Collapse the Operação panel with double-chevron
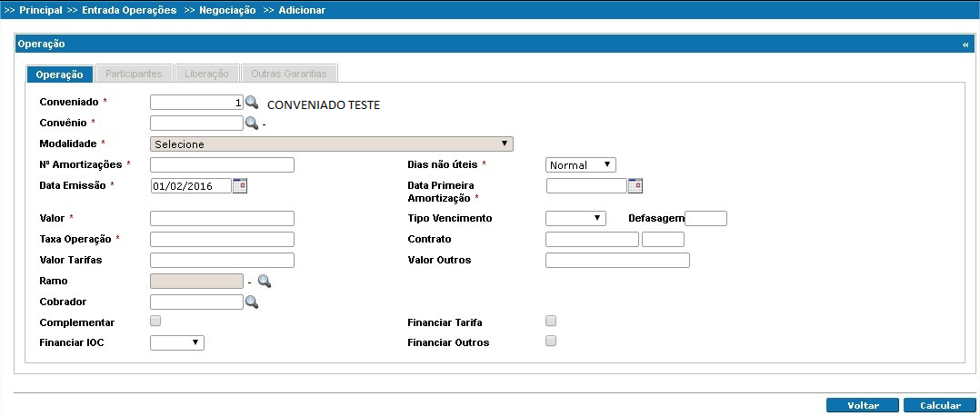980x416 pixels. pyautogui.click(x=965, y=45)
